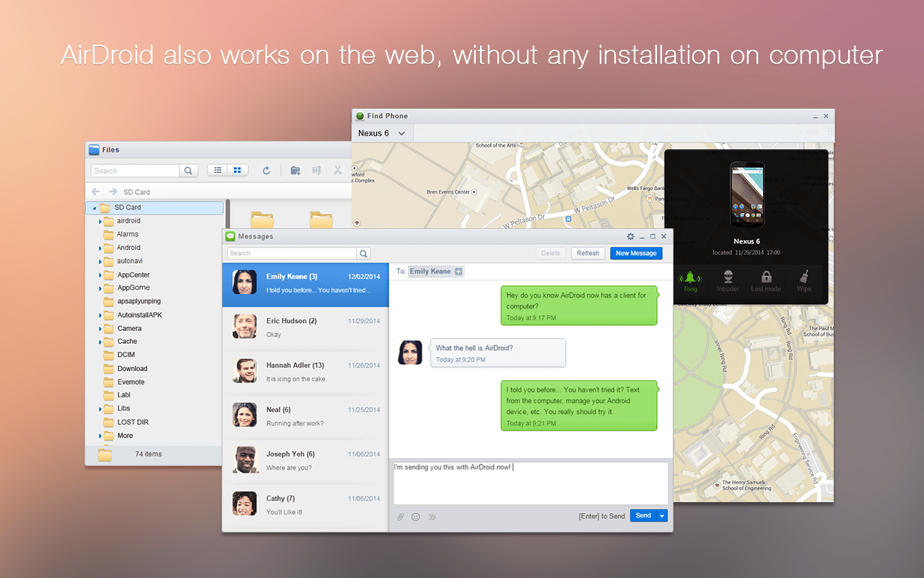Click the Files tree scrollbar
924x578 pixels.
pyautogui.click(x=228, y=215)
